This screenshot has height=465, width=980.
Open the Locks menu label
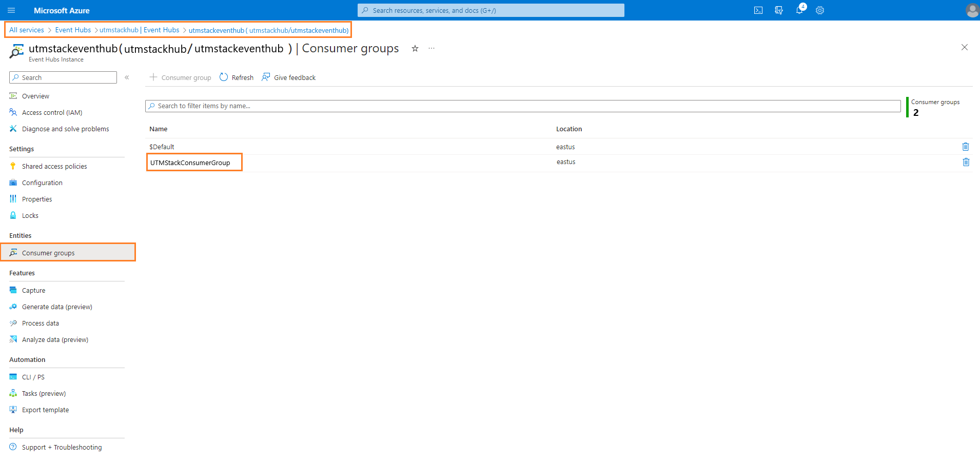[30, 215]
